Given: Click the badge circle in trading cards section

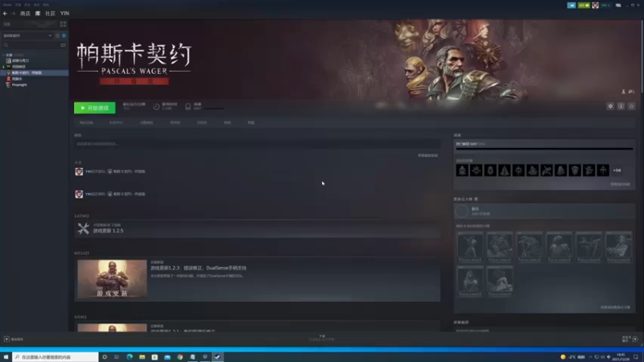Looking at the screenshot, I should [461, 212].
